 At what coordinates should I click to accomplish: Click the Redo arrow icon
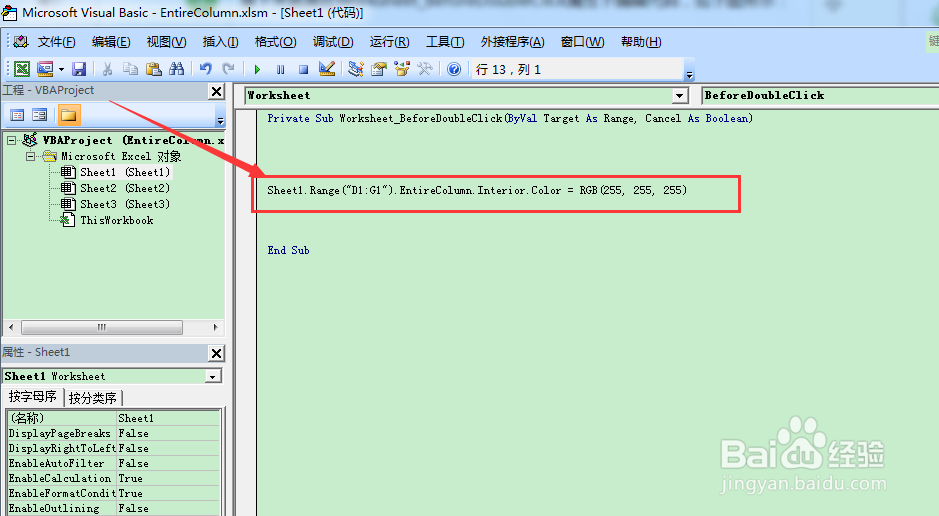coord(228,69)
